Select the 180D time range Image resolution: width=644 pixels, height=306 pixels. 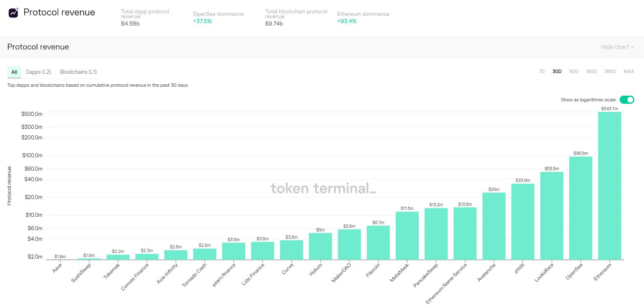pos(591,71)
